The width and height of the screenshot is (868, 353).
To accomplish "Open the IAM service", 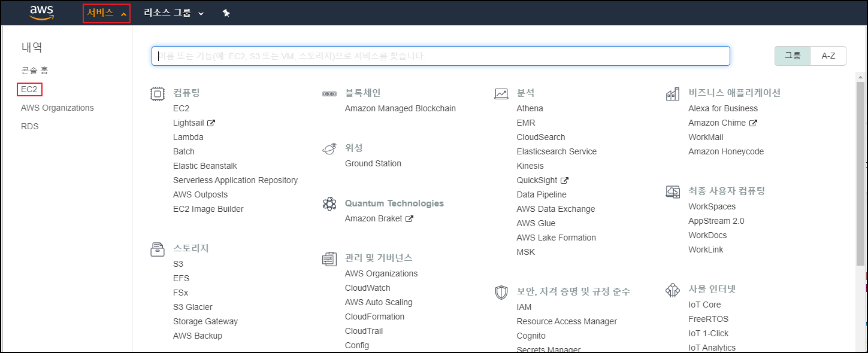I will [x=524, y=307].
